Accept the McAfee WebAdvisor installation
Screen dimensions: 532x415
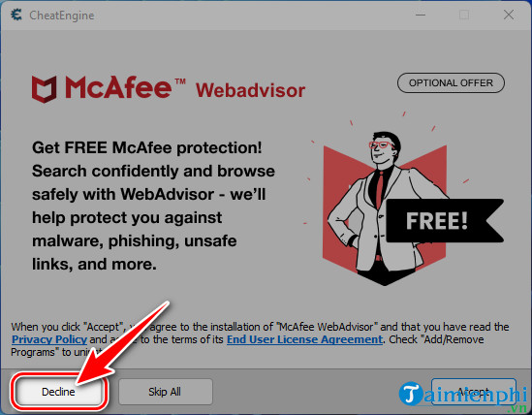[473, 392]
